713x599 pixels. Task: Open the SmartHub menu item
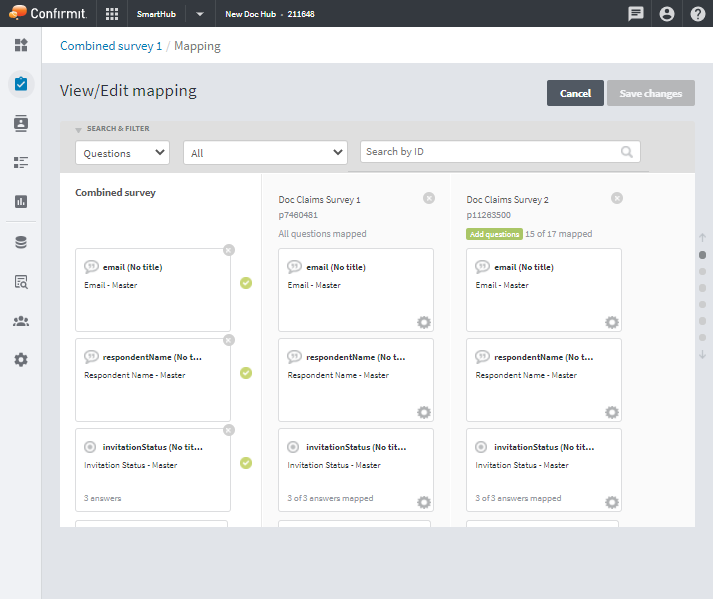[156, 14]
